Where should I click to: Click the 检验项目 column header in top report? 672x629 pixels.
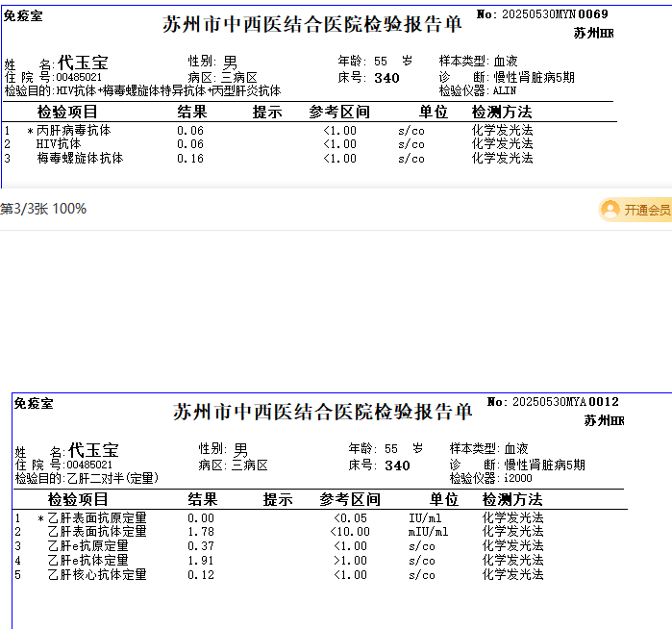coord(67,112)
